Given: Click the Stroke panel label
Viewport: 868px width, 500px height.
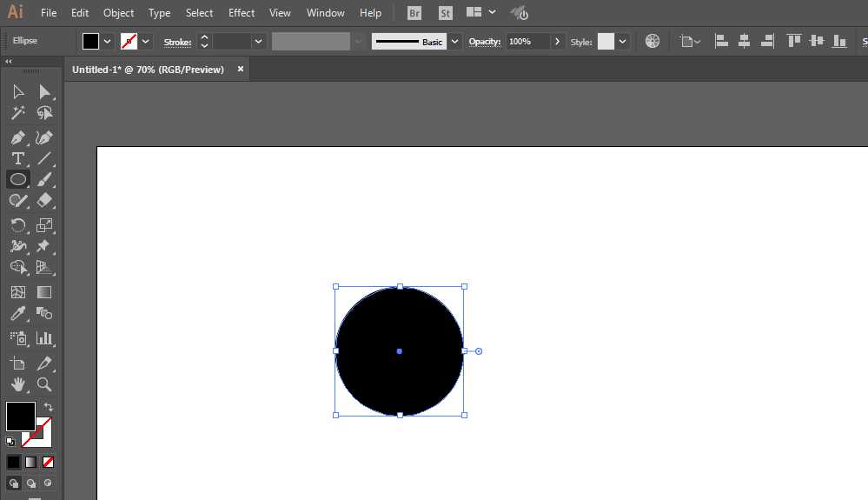Looking at the screenshot, I should pyautogui.click(x=177, y=42).
